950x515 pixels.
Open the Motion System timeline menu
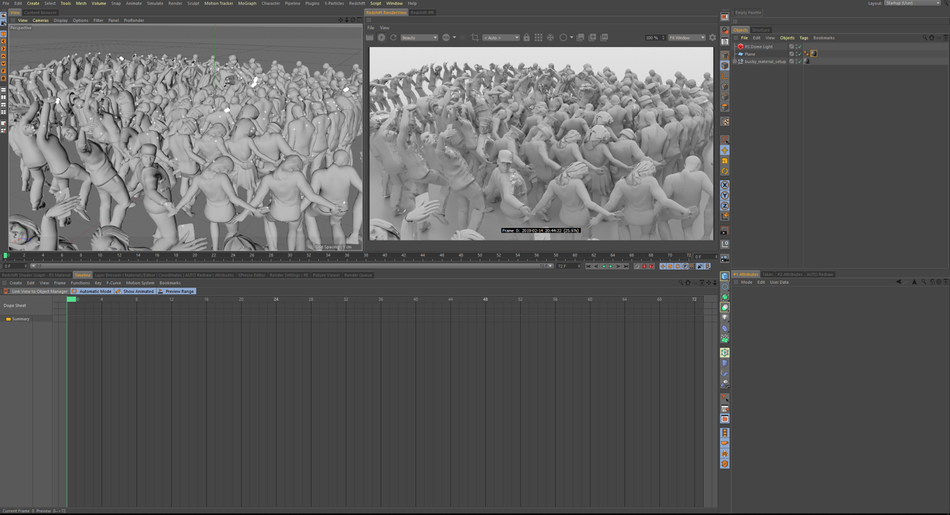(x=140, y=283)
